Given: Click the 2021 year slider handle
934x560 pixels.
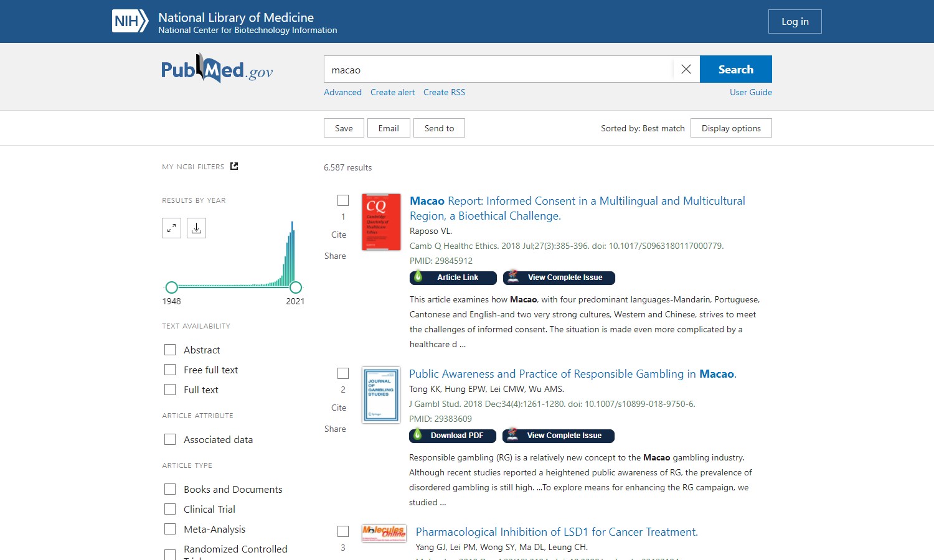Looking at the screenshot, I should tap(296, 287).
